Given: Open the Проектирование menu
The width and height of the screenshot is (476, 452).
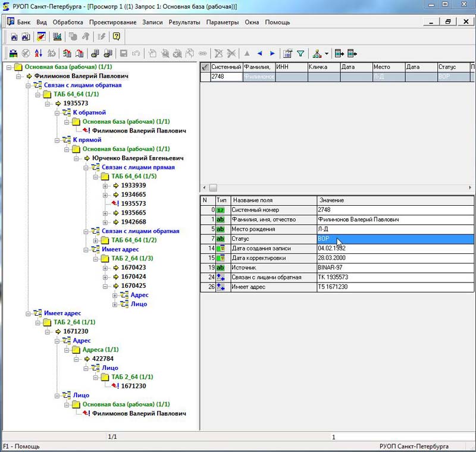Looking at the screenshot, I should tap(112, 22).
